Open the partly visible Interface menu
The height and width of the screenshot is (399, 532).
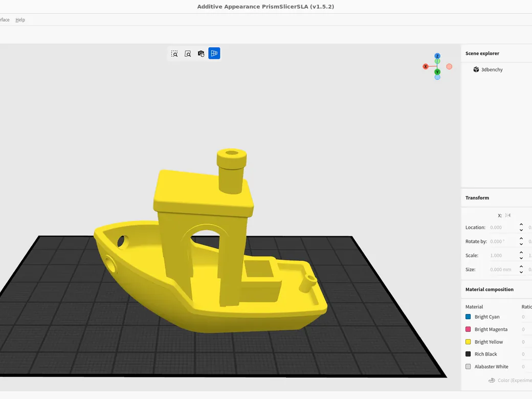pos(5,19)
